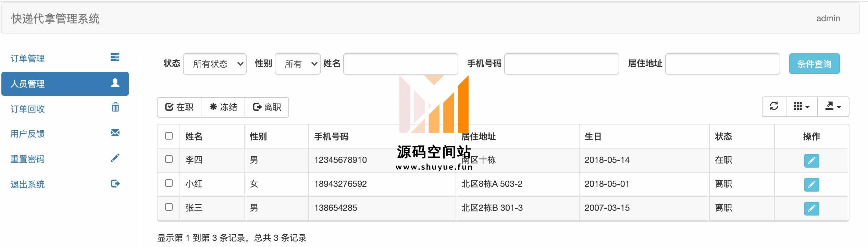Open 重置密码 in the sidebar

(x=65, y=159)
